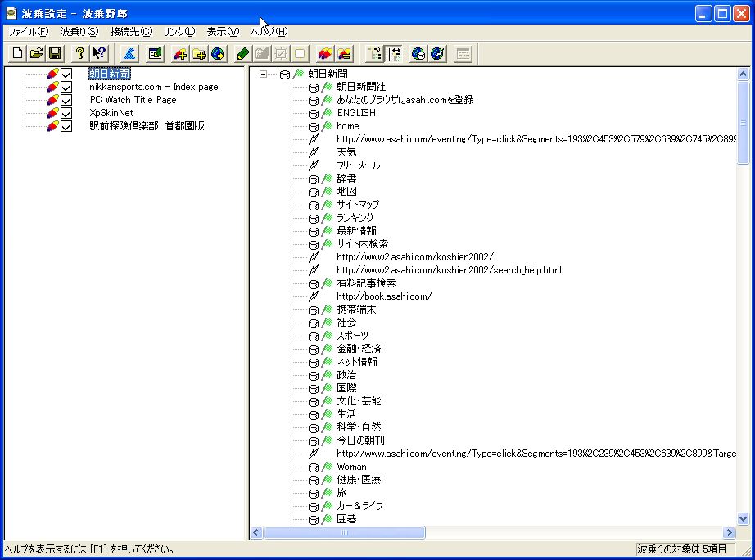Click the horizontal scrollbar left arrow
This screenshot has width=755, height=560.
pos(256,532)
